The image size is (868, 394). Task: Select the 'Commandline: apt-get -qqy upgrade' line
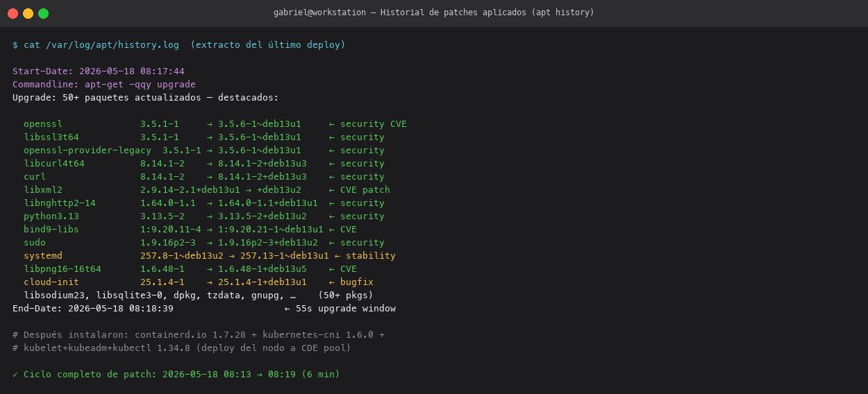(x=104, y=85)
